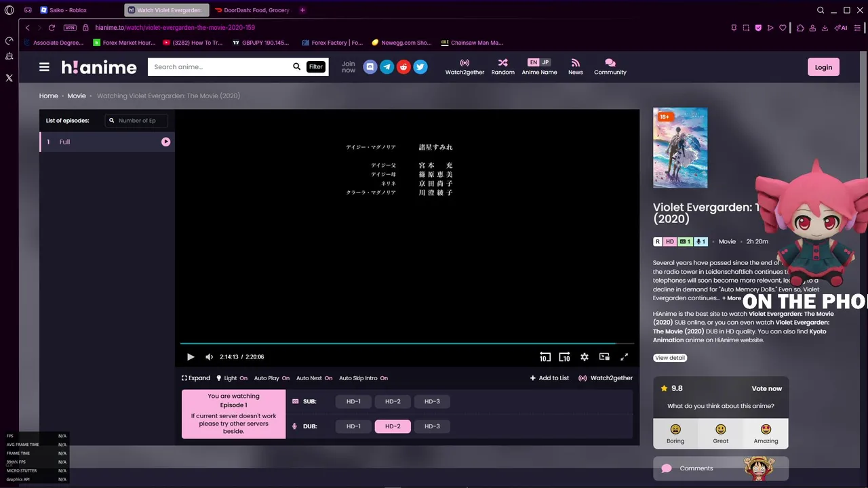Expand the video player area
This screenshot has height=488, width=868.
(196, 378)
